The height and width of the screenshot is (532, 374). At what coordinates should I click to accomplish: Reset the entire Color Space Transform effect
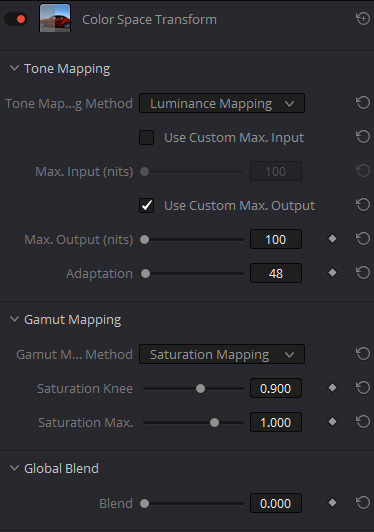pos(363,19)
